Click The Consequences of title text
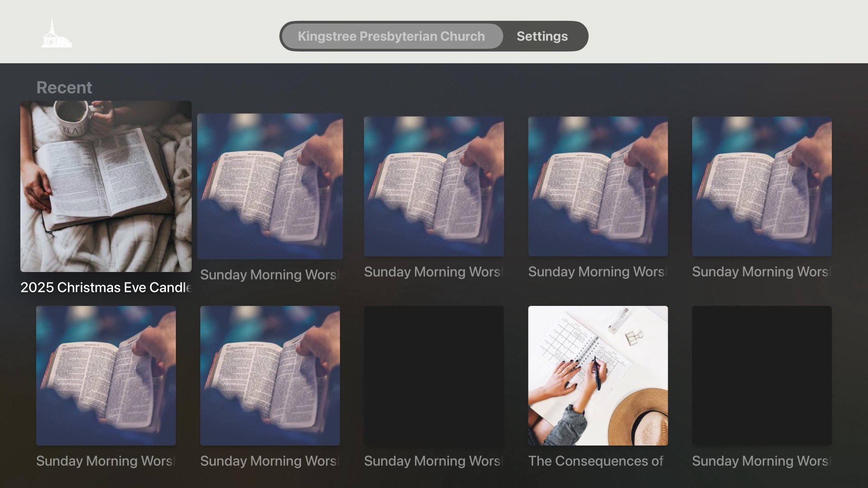The image size is (868, 488). point(595,461)
